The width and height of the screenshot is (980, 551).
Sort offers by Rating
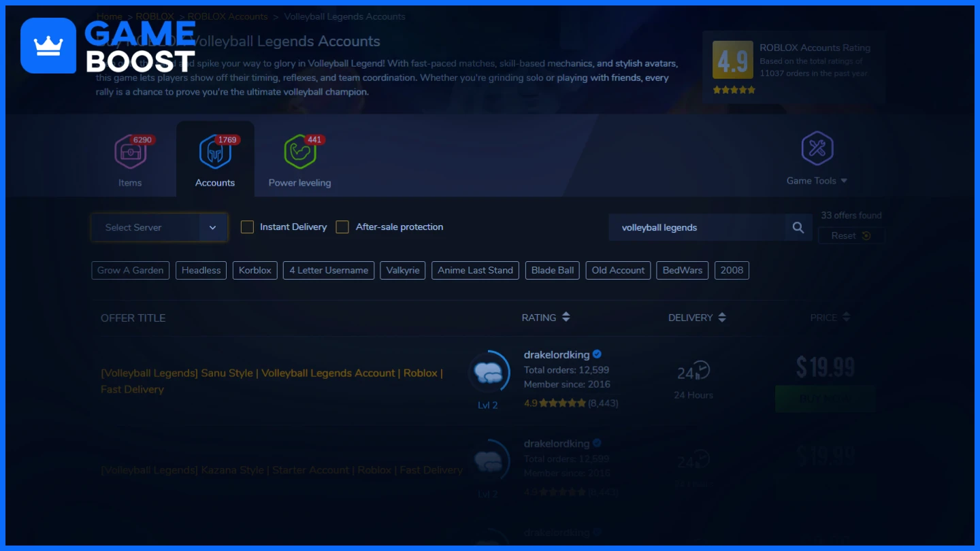546,318
